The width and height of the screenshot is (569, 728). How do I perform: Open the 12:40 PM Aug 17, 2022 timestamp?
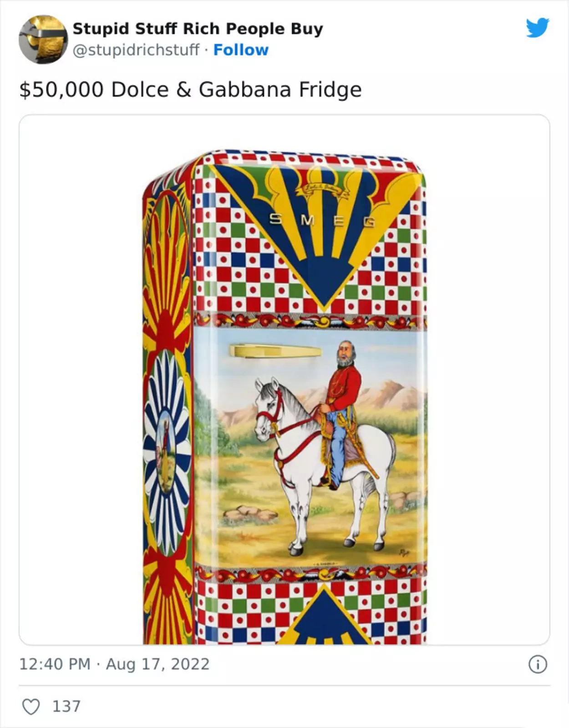click(114, 664)
